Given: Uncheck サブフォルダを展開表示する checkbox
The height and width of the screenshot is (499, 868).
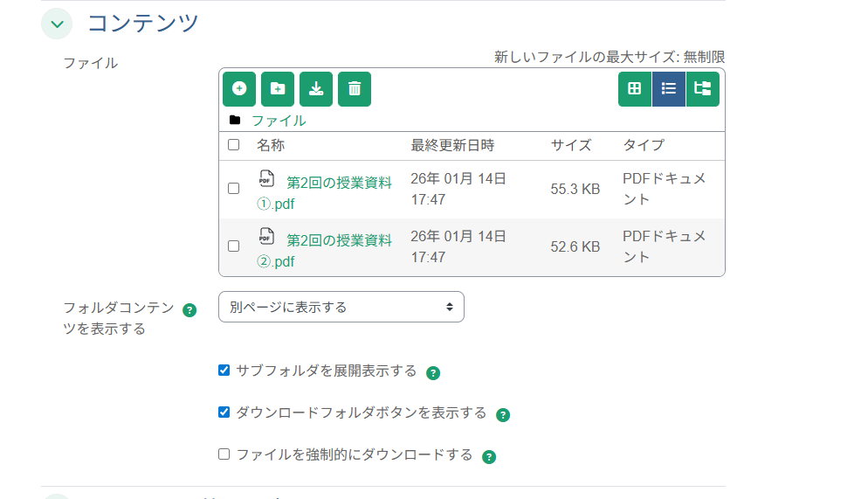Looking at the screenshot, I should pos(224,371).
